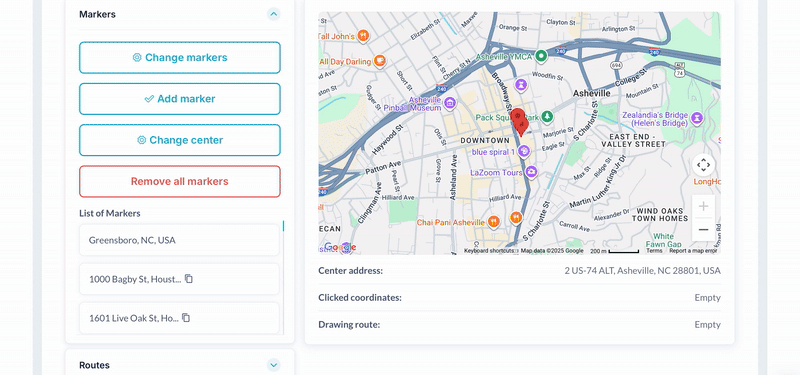Click the Asheville city label on map

pos(591,93)
